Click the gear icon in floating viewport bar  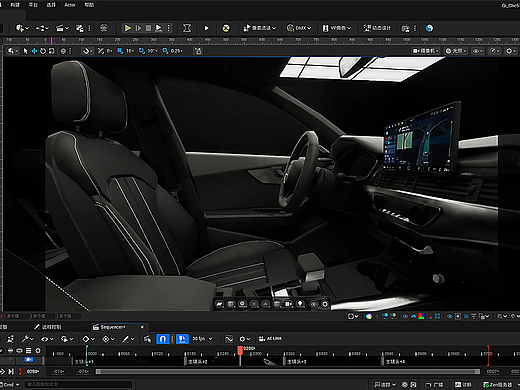tap(325, 304)
